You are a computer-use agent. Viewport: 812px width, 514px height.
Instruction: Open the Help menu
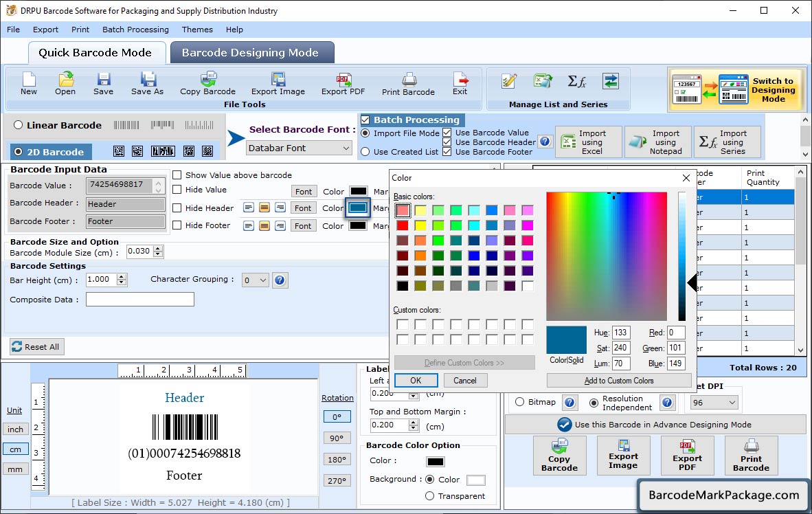coord(234,30)
